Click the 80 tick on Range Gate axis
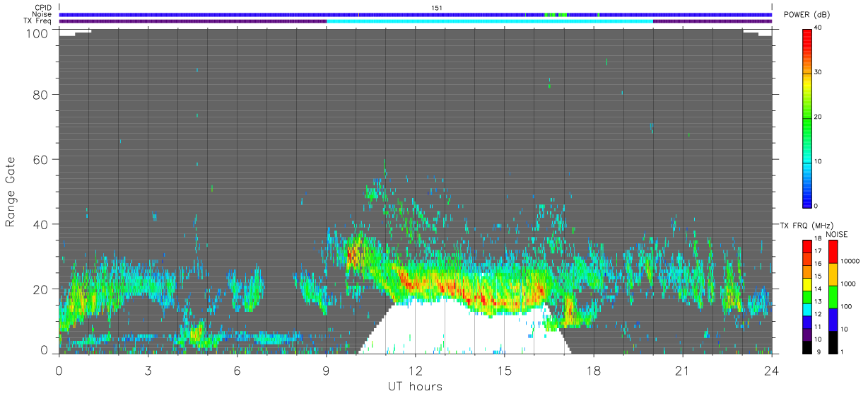This screenshot has height=401, width=868. pyautogui.click(x=40, y=95)
